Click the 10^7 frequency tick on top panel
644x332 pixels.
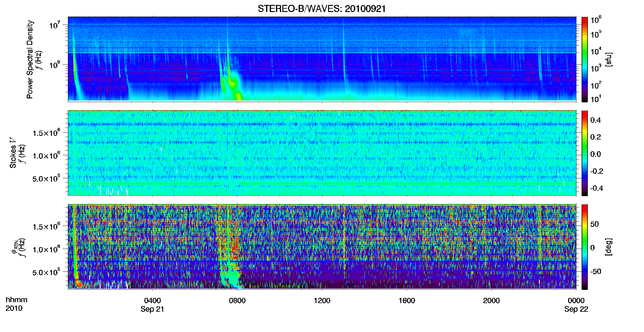point(54,25)
